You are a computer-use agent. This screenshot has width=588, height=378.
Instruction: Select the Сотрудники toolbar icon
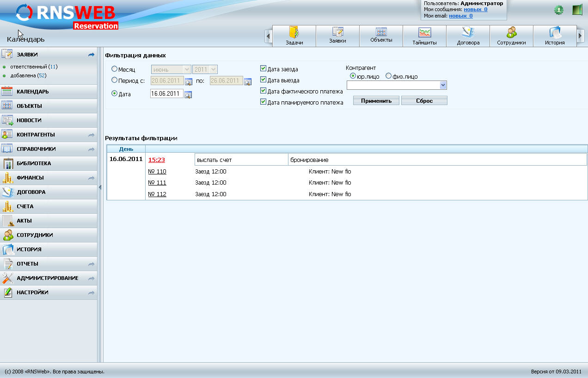pos(511,35)
